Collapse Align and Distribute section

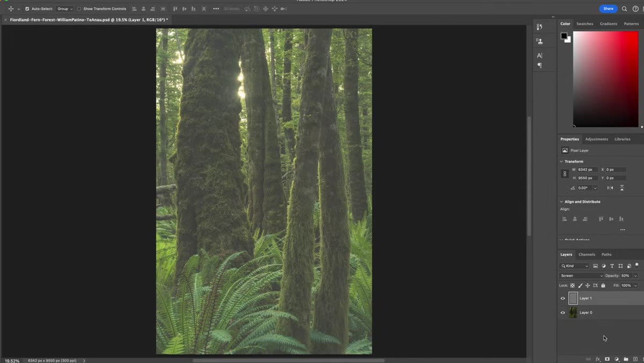(x=561, y=201)
